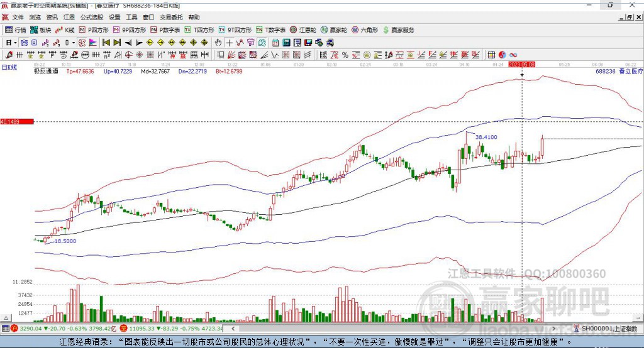The image size is (644, 348).
Task: Click the 极反通道 indicator name
Action: (46, 71)
